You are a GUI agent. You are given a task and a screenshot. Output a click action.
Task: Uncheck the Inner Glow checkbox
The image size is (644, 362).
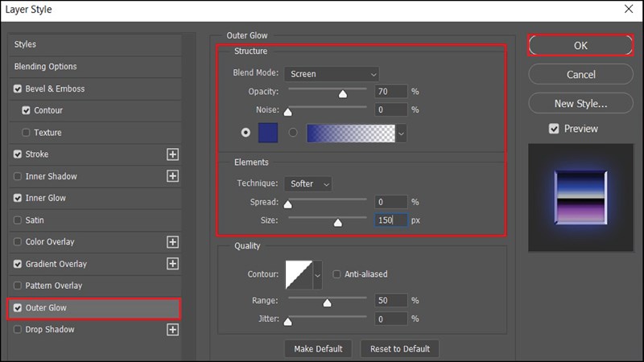click(x=18, y=198)
